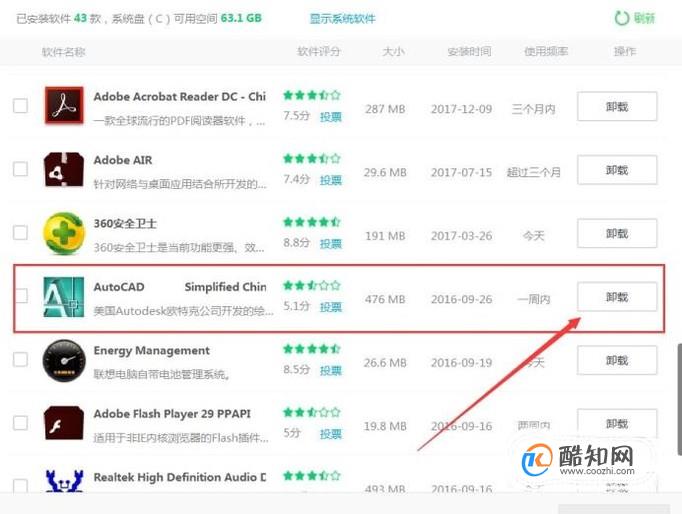Click the 360安全卫士 app icon

(64, 233)
